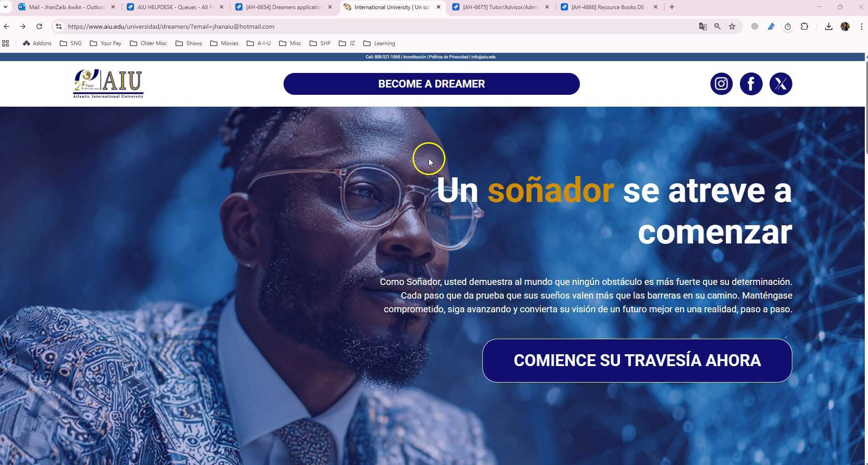Open AIU's Instagram page icon
Image resolution: width=868 pixels, height=465 pixels.
(x=721, y=84)
